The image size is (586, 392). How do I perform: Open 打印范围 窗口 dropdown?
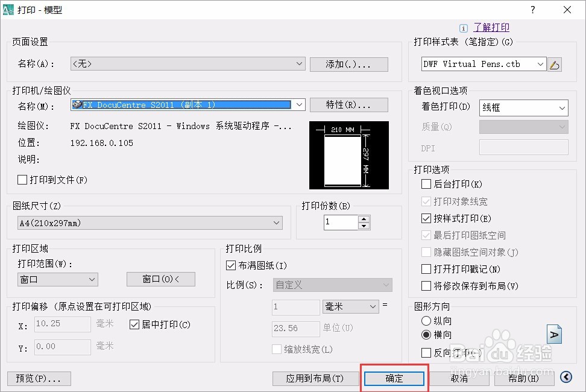(57, 279)
